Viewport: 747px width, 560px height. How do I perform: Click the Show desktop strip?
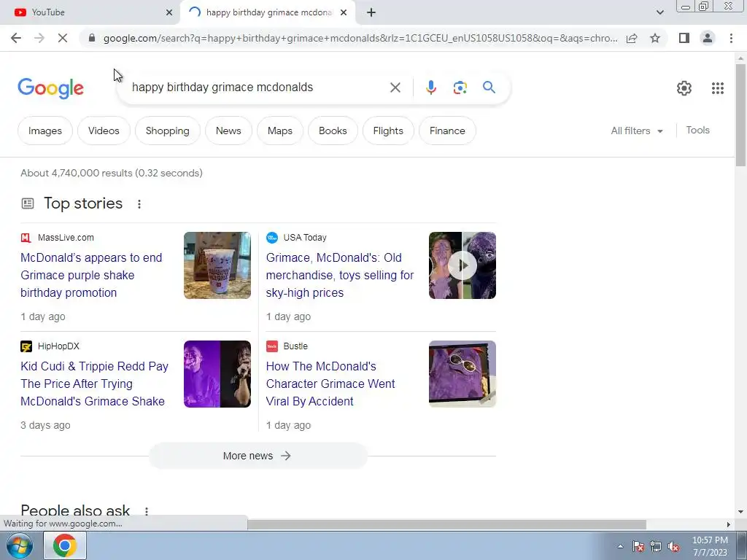click(x=741, y=545)
